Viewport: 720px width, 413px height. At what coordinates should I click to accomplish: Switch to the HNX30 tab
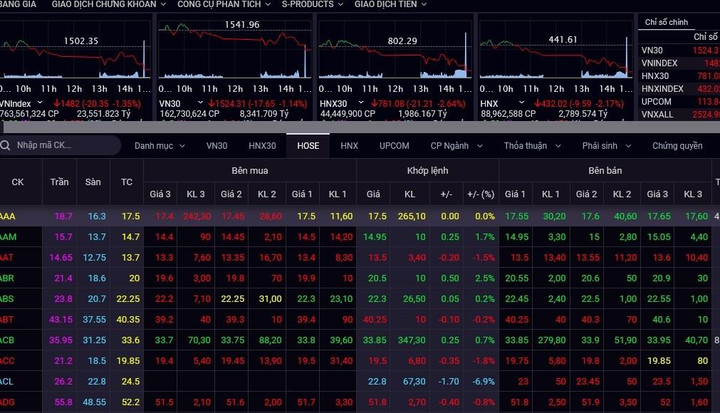pyautogui.click(x=261, y=146)
